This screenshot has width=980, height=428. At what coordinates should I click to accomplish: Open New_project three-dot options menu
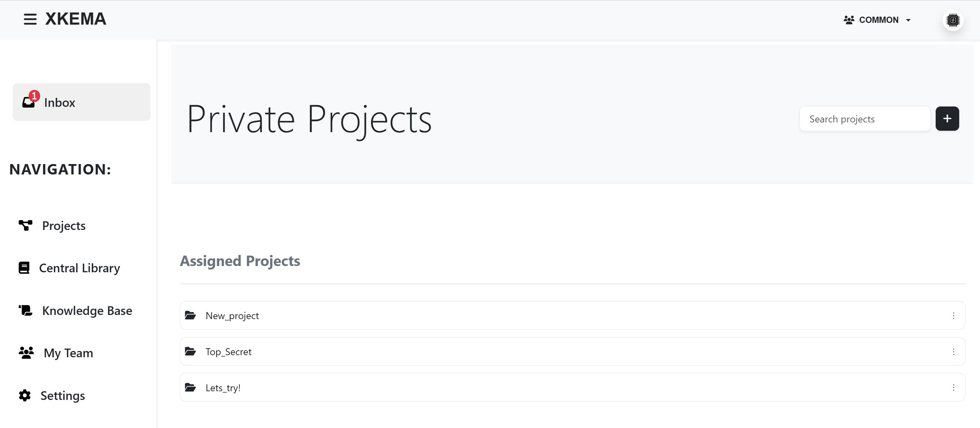click(953, 315)
